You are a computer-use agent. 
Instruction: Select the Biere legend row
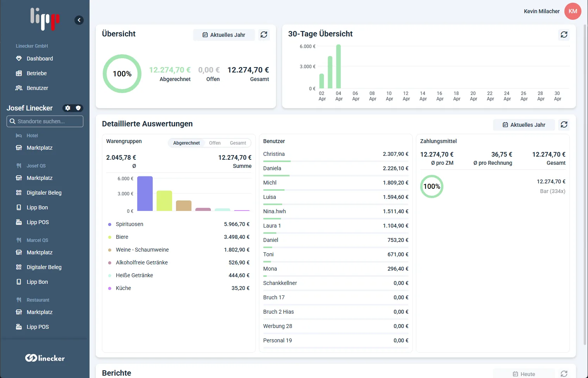click(179, 237)
